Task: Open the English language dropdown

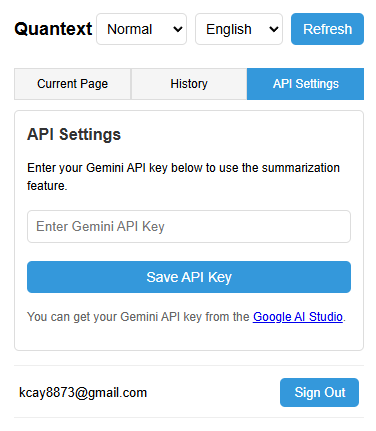Action: (239, 29)
